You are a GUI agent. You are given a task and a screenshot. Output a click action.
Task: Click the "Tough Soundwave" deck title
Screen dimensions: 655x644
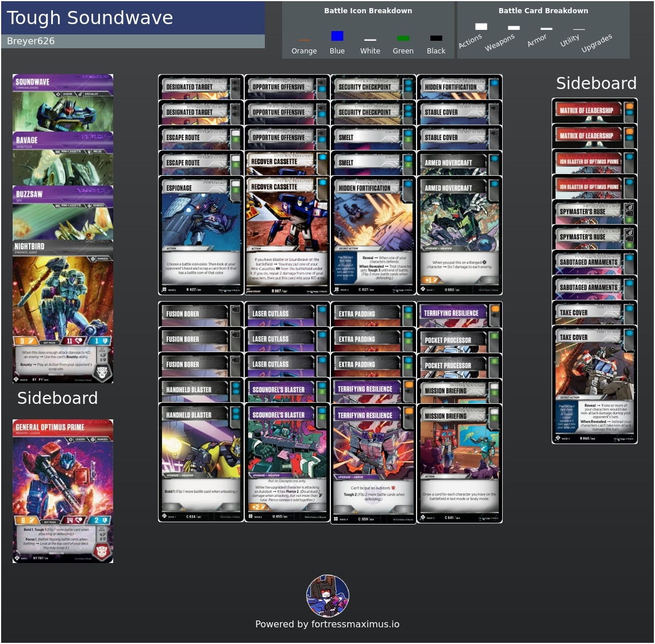point(90,18)
